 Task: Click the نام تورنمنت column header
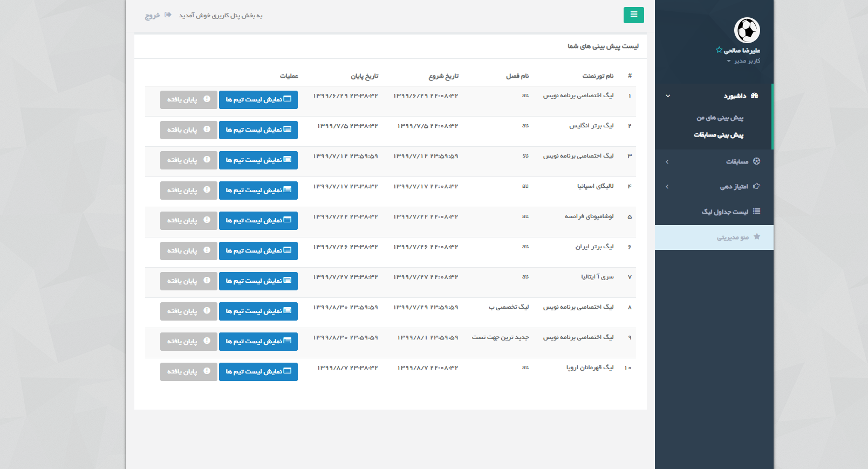598,76
